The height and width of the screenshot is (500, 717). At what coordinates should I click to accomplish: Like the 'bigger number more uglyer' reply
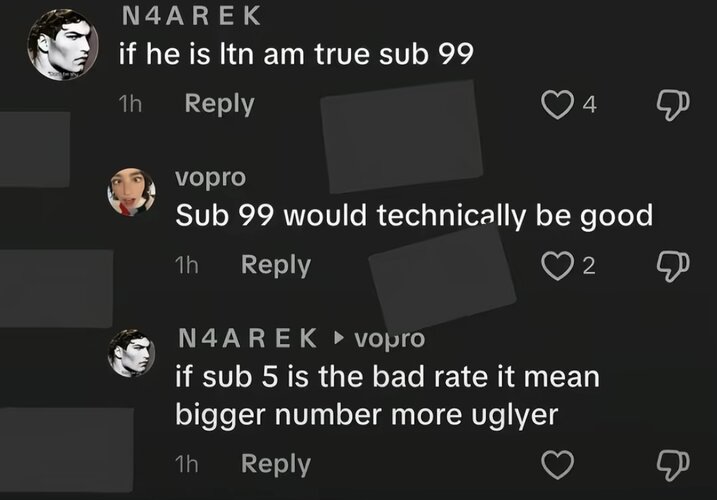click(x=556, y=464)
